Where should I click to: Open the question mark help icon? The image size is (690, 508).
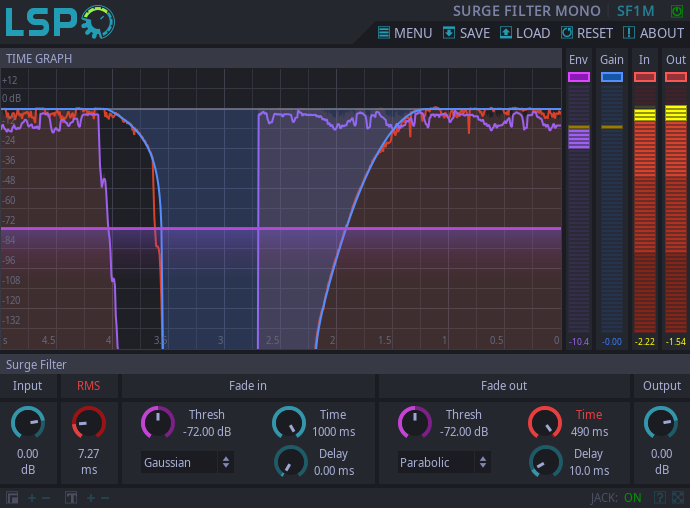pyautogui.click(x=660, y=498)
